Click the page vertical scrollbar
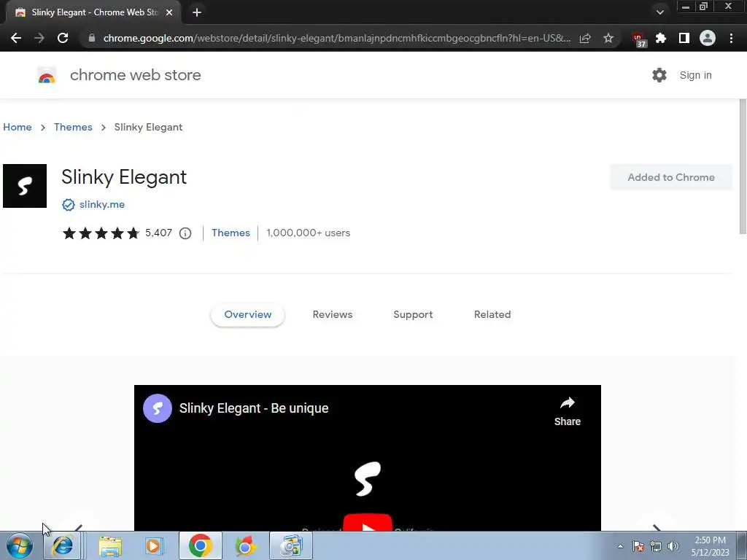This screenshot has width=747, height=560. [742, 167]
